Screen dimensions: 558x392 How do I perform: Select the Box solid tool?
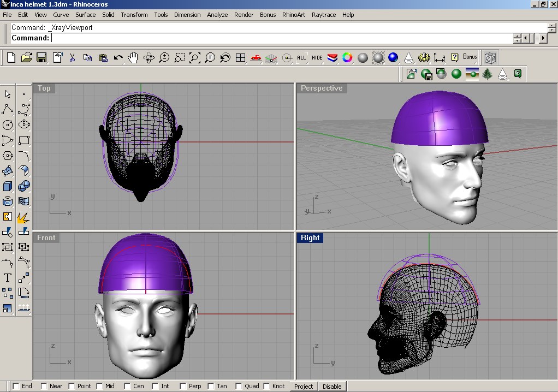pyautogui.click(x=8, y=186)
